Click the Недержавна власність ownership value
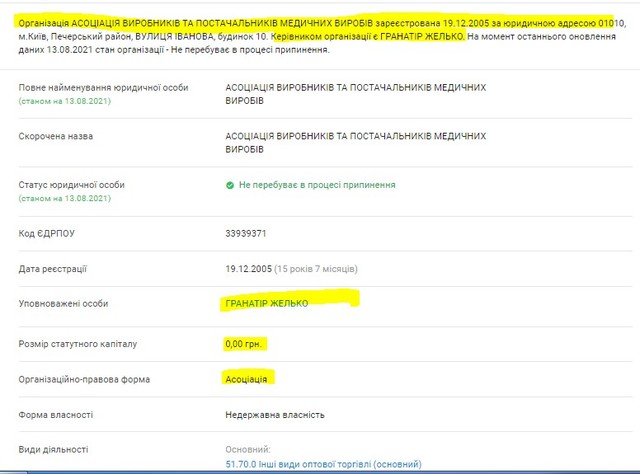 (275, 415)
